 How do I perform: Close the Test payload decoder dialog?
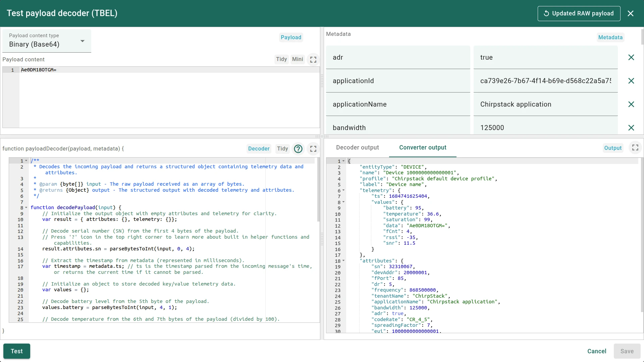pyautogui.click(x=631, y=13)
